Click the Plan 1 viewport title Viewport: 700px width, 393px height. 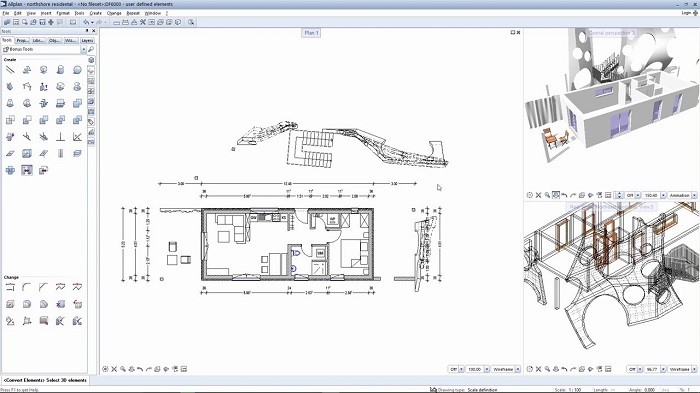click(311, 33)
